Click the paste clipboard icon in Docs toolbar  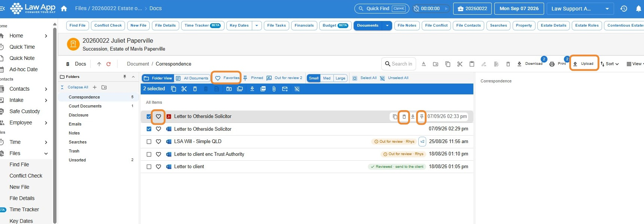(472, 64)
